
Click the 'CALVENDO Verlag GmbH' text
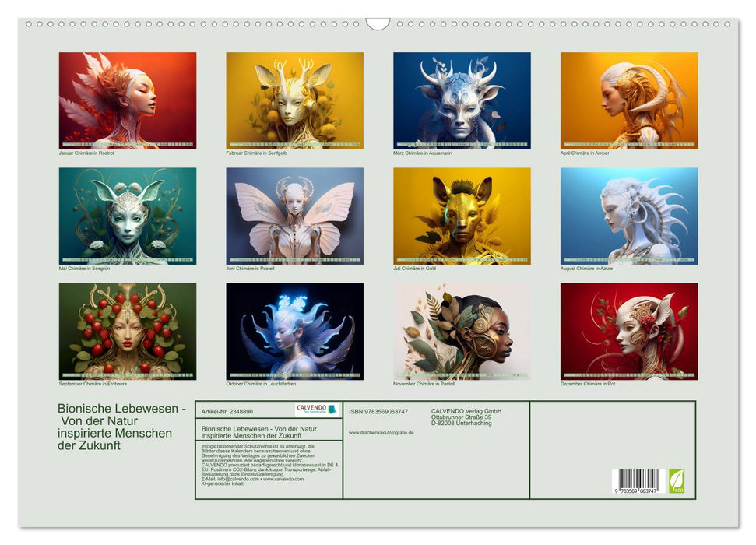pos(466,411)
